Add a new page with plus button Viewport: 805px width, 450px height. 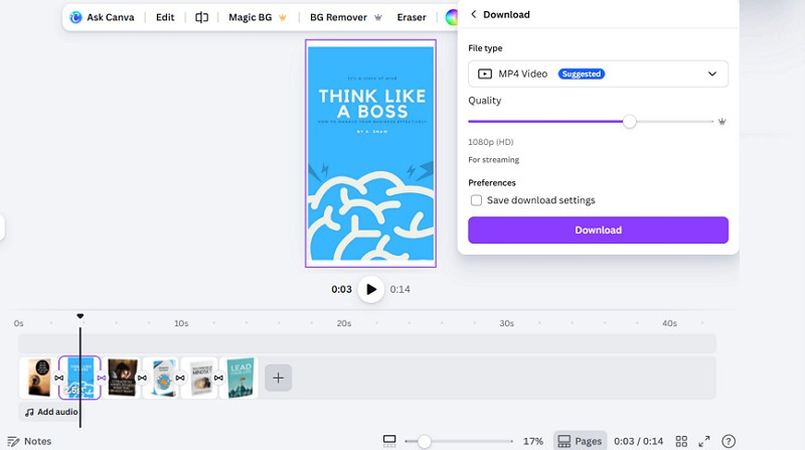pos(278,378)
